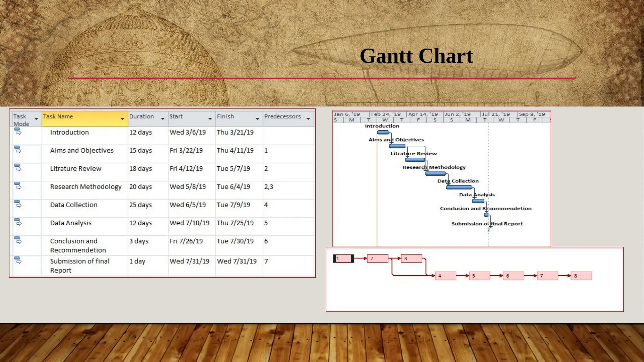Click the Litrature Review Gantt bar

click(x=415, y=160)
